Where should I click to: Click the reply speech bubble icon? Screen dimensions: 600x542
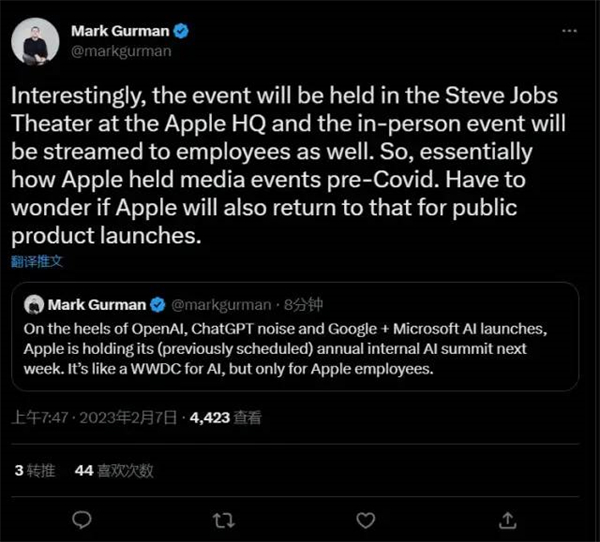(82, 520)
